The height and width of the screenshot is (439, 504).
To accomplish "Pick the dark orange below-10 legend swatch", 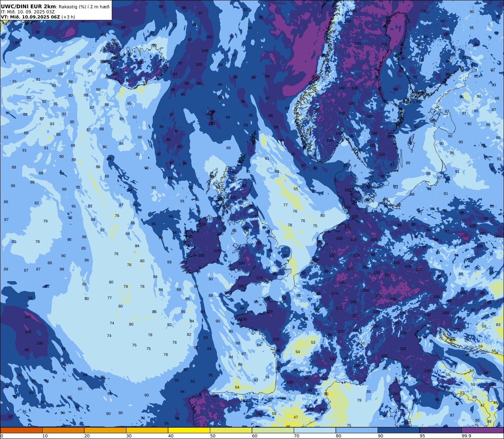I will pos(21,430).
